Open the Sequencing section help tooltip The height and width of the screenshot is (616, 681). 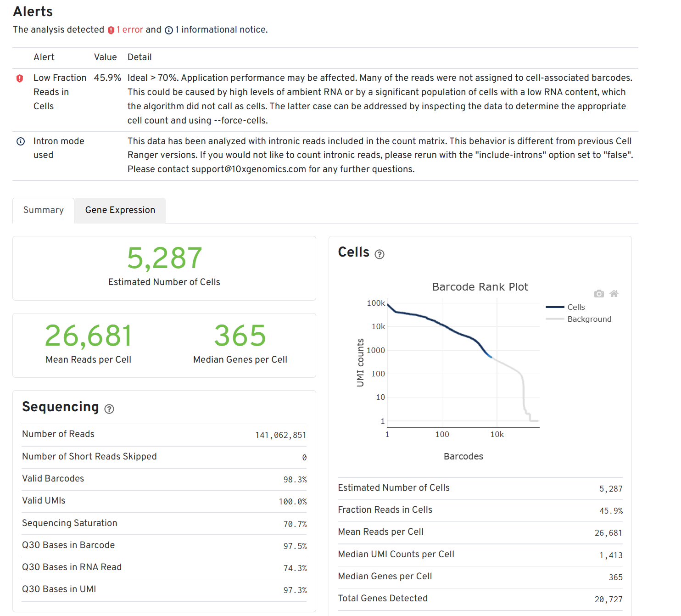(109, 409)
